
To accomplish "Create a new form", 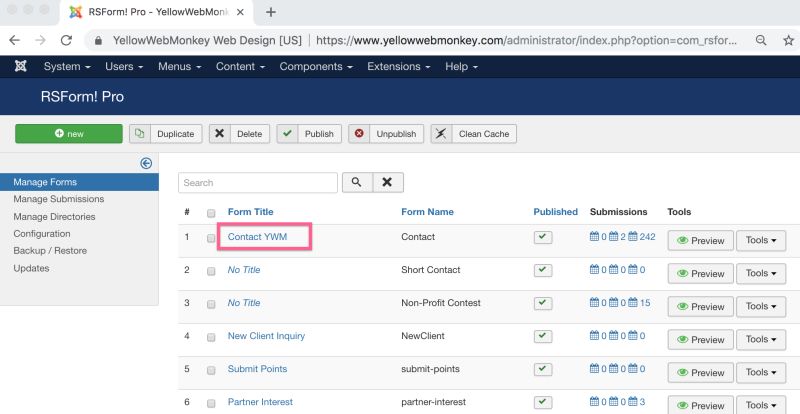I will [x=69, y=134].
